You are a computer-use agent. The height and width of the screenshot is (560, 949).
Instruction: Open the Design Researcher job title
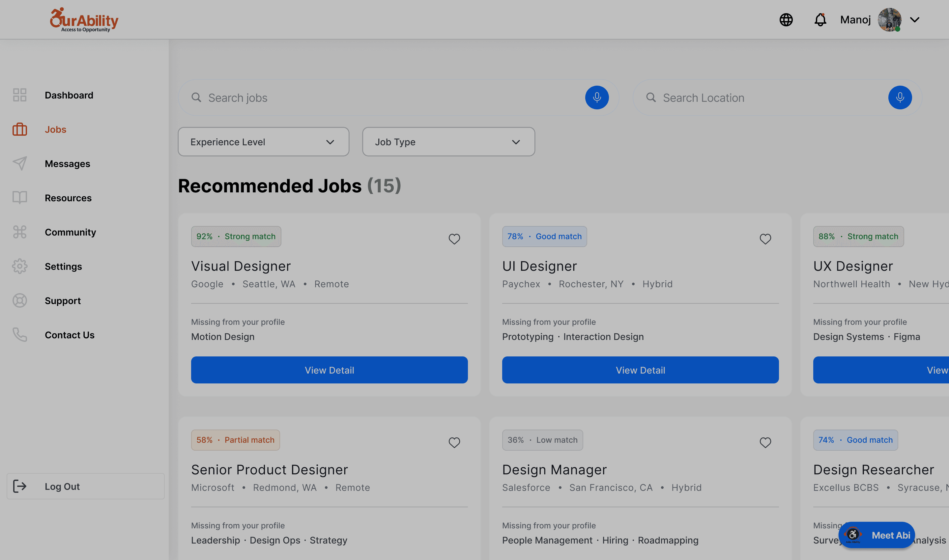point(874,470)
